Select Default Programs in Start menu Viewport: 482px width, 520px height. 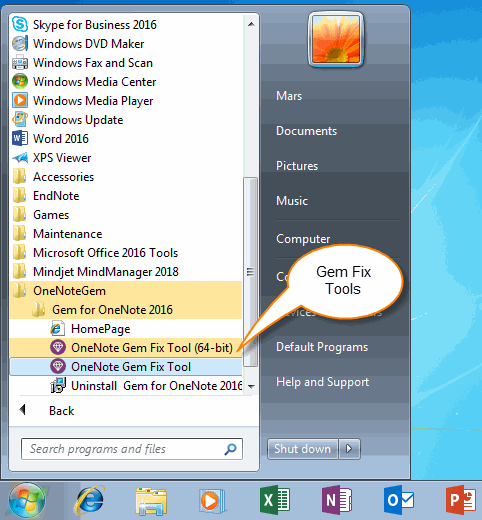(322, 347)
